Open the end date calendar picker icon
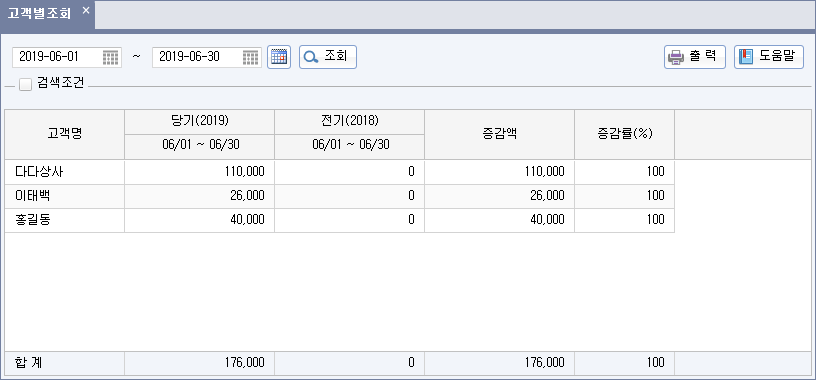 (250, 57)
